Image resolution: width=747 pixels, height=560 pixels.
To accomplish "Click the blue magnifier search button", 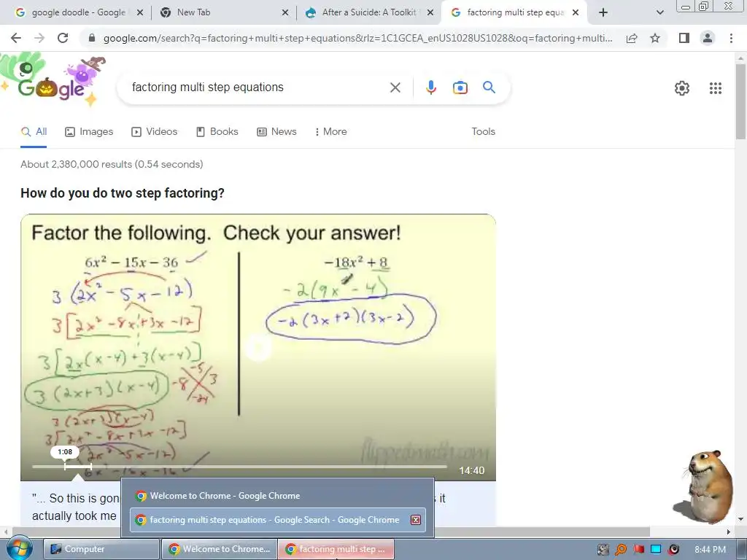I will coord(489,87).
